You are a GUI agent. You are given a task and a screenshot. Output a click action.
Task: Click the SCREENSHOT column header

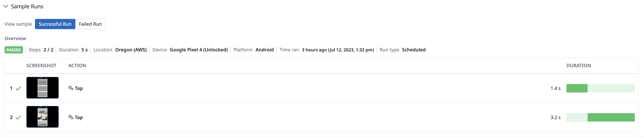tap(41, 65)
